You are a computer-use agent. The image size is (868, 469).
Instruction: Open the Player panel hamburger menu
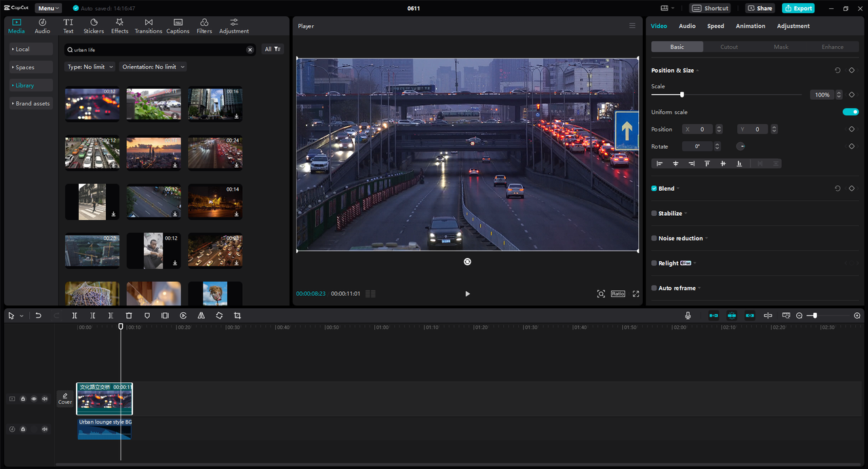tap(632, 26)
